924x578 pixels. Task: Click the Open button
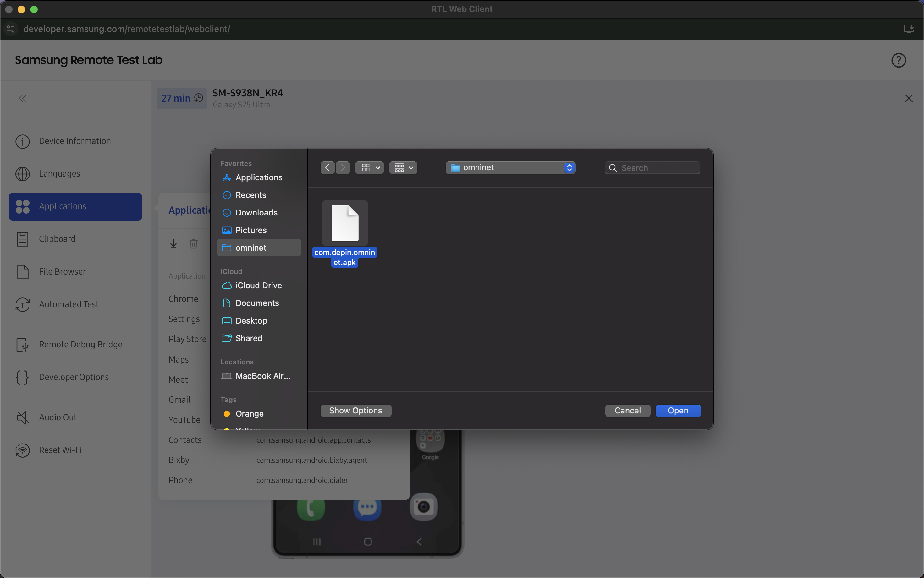click(678, 411)
